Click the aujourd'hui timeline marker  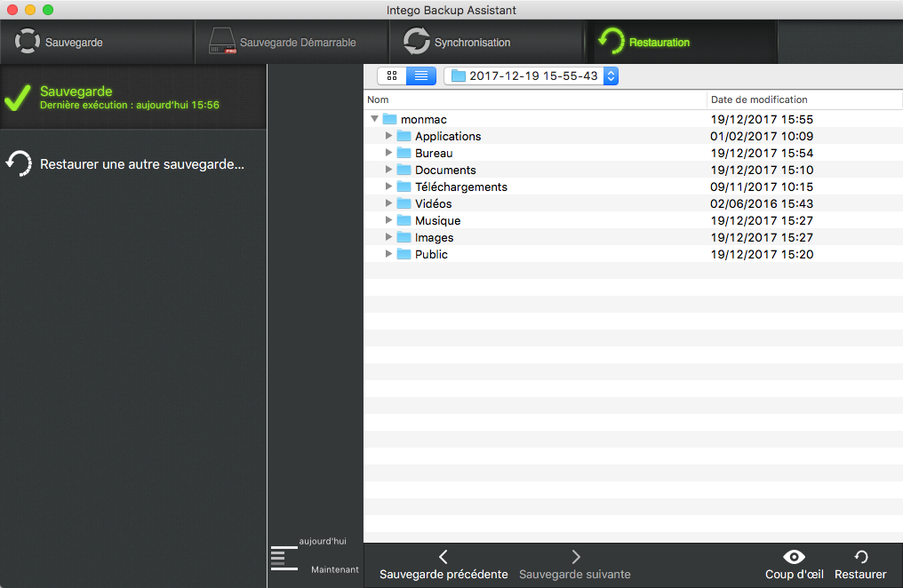point(323,541)
